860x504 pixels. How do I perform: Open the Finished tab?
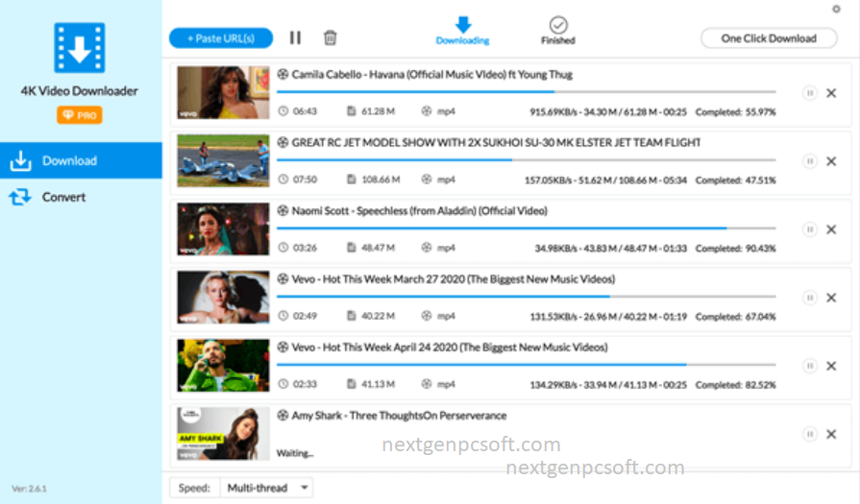click(557, 31)
